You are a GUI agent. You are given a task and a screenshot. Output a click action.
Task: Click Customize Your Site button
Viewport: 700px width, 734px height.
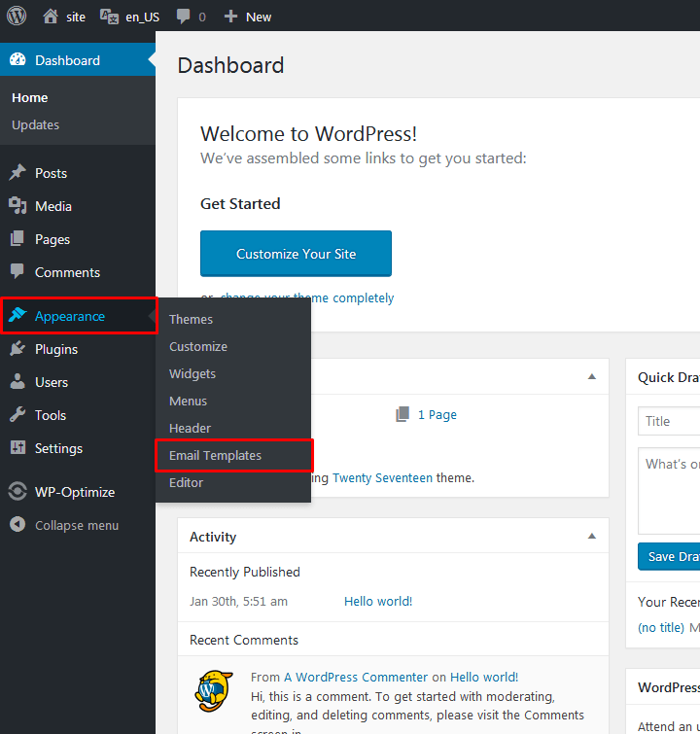click(296, 253)
